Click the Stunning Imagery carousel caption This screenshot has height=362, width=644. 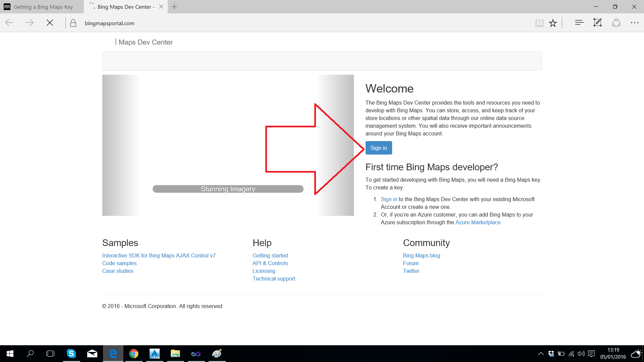click(228, 189)
